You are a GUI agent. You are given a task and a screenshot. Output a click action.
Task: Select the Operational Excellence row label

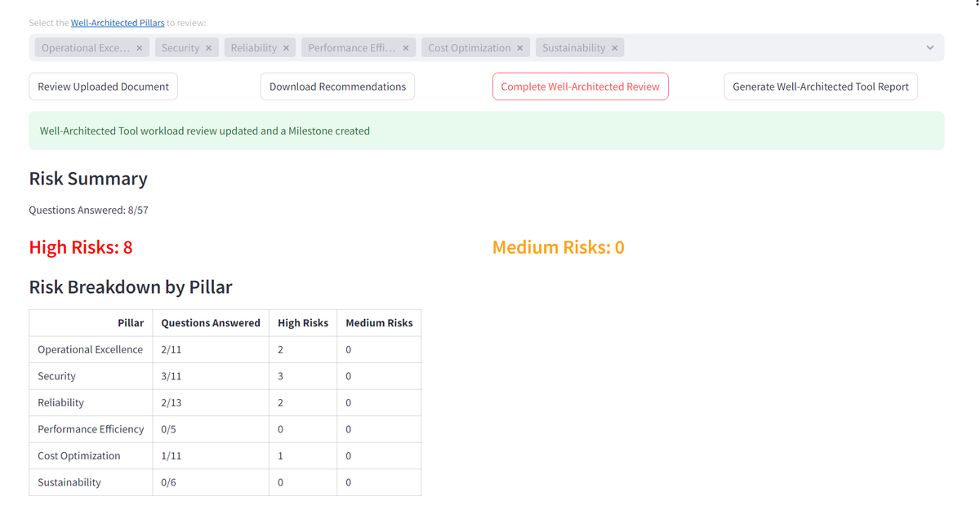click(x=90, y=349)
